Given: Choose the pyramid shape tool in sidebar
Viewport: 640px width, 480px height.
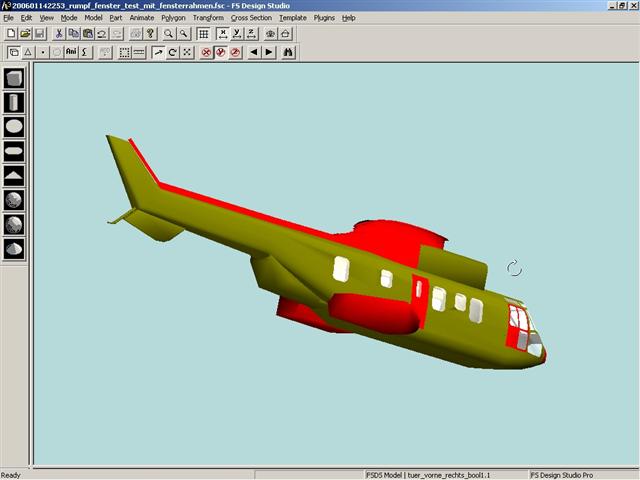Looking at the screenshot, I should coord(14,175).
